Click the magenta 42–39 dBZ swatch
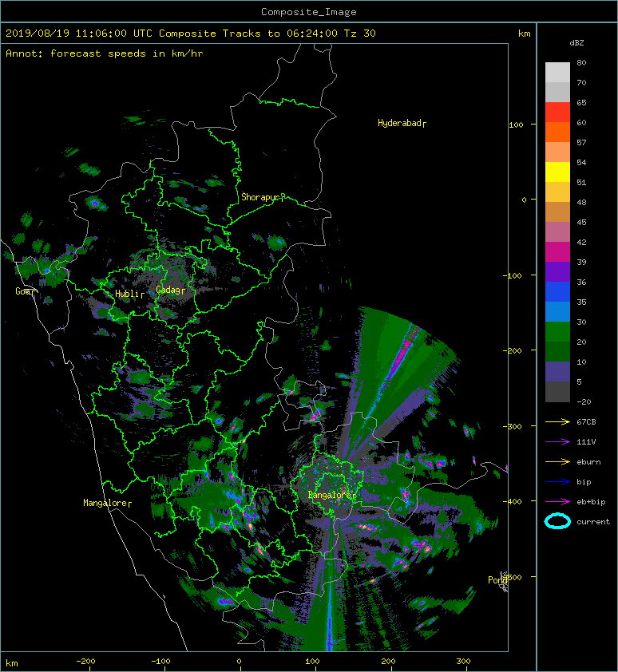618x672 pixels. (557, 251)
